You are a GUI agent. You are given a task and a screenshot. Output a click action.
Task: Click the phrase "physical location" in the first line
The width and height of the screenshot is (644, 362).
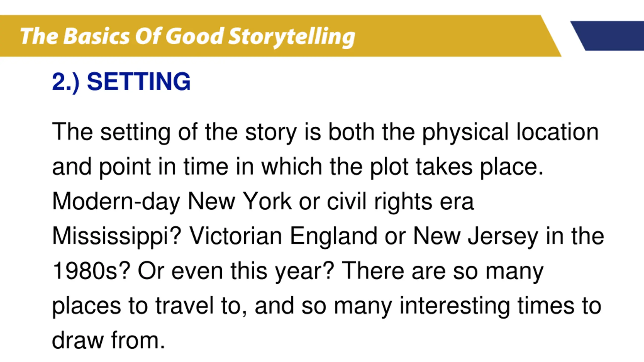point(510,132)
